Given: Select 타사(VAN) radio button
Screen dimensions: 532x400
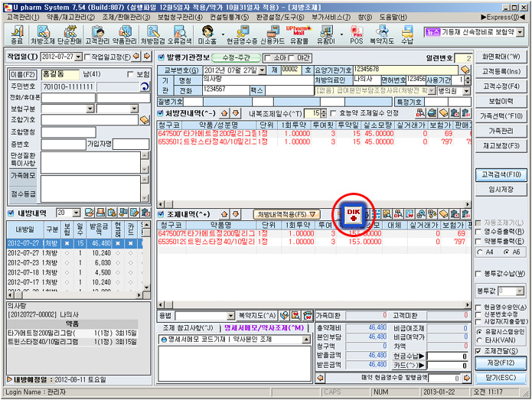Looking at the screenshot, I should point(479,340).
